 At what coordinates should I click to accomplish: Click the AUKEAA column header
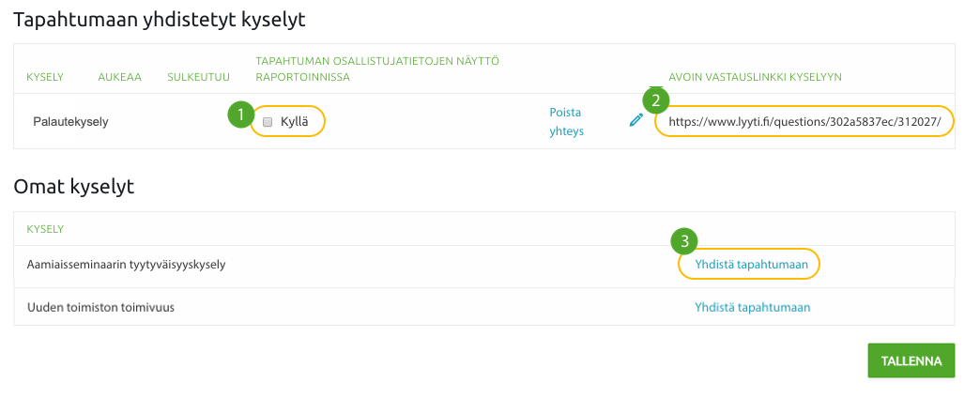(x=119, y=78)
